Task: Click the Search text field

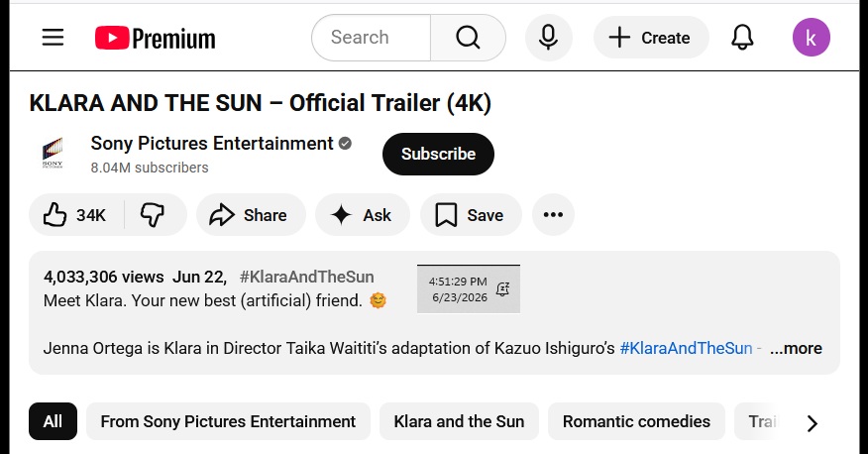Action: click(x=371, y=38)
